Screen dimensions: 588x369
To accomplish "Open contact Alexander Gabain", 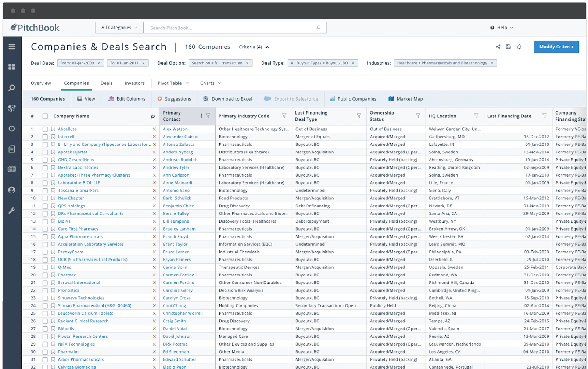I will click(x=181, y=137).
